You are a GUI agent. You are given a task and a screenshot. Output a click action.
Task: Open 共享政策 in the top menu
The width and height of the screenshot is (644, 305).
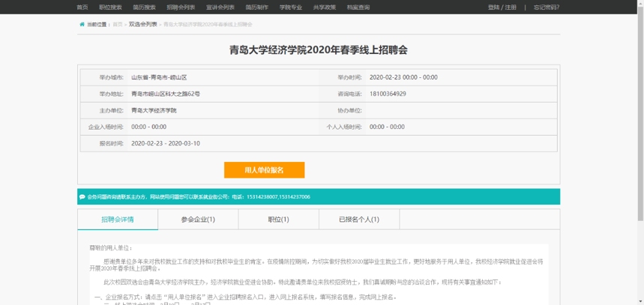point(325,7)
